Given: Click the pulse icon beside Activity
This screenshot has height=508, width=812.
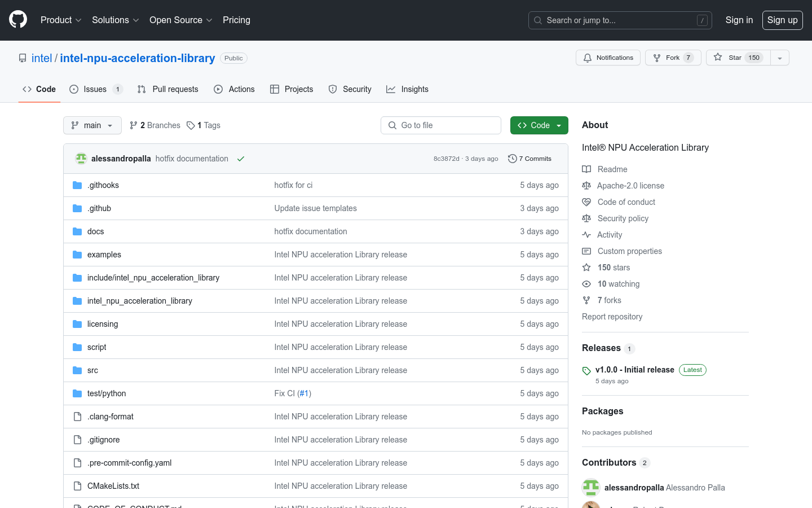Looking at the screenshot, I should pos(586,235).
